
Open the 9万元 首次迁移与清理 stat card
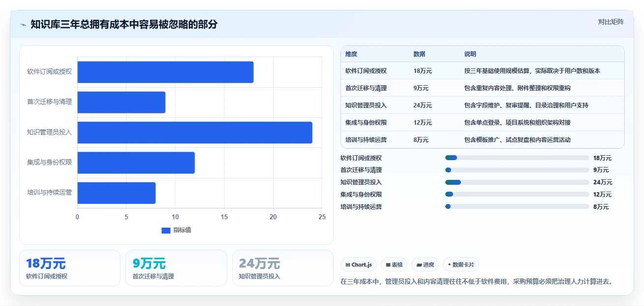(176, 268)
